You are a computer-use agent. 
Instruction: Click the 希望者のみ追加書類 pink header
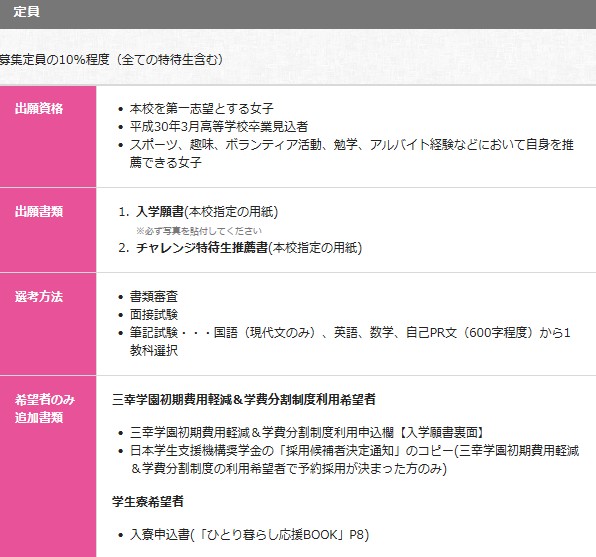click(x=48, y=466)
